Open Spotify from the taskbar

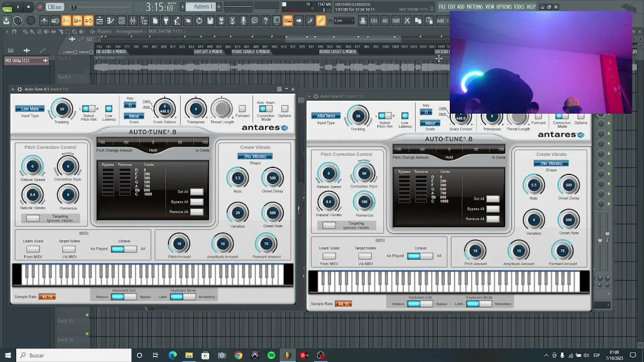pyautogui.click(x=271, y=355)
